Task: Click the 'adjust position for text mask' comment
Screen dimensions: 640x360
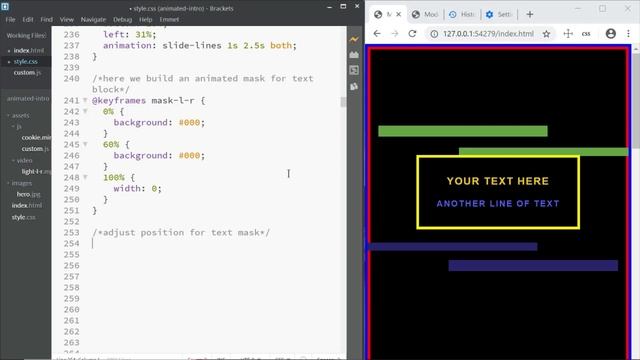Action: click(x=181, y=233)
